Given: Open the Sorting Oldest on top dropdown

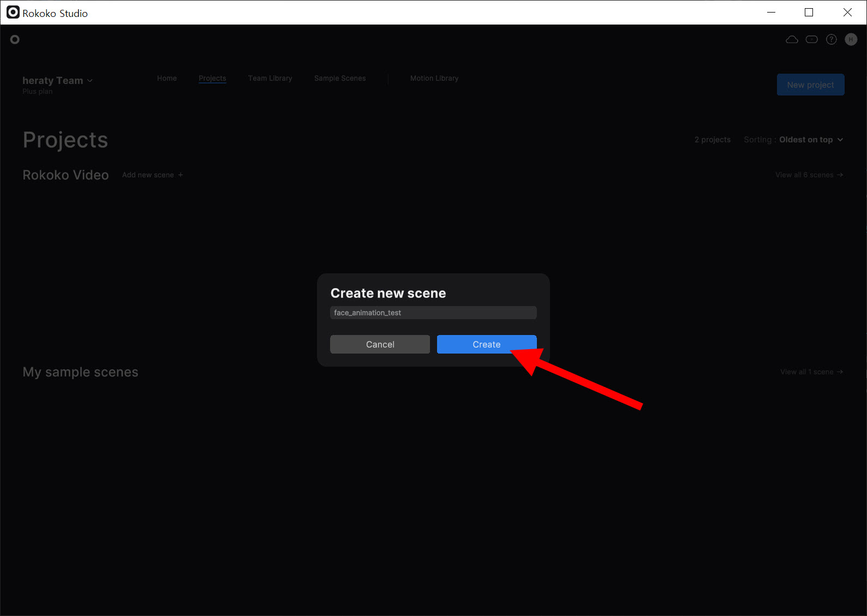Looking at the screenshot, I should (793, 140).
